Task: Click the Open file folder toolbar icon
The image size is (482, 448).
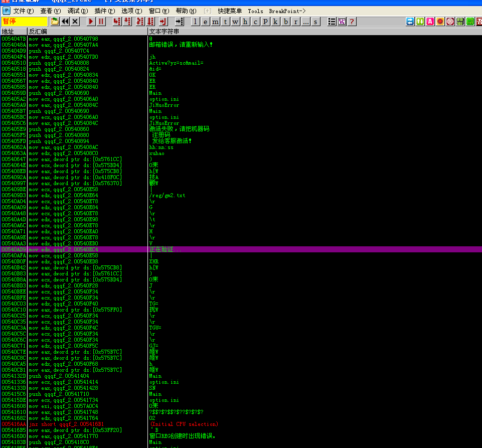Action: pyautogui.click(x=55, y=22)
